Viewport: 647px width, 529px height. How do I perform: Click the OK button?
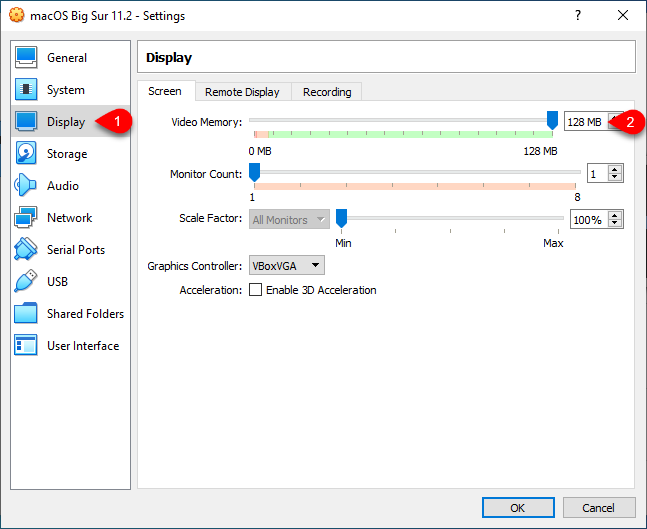pos(518,508)
